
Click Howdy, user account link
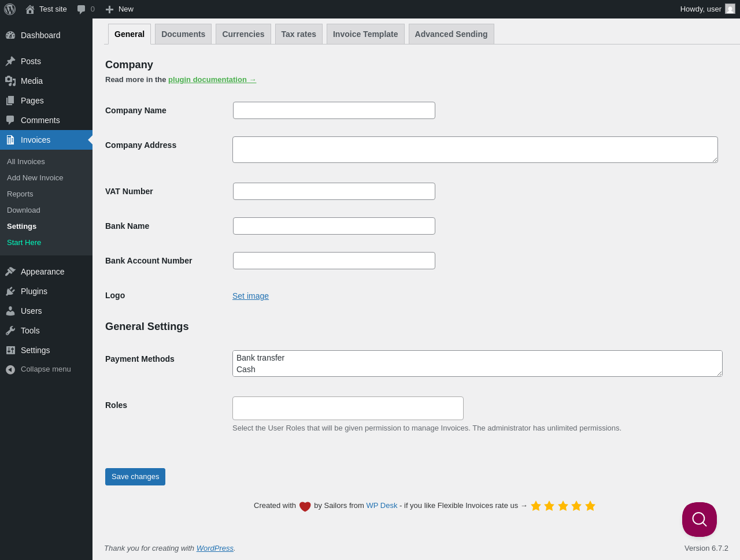[x=708, y=9]
